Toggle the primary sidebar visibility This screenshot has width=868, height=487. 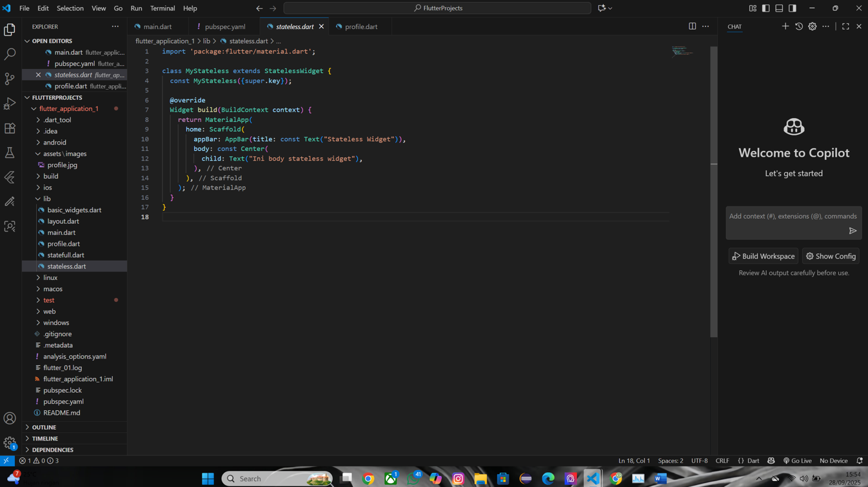(765, 8)
